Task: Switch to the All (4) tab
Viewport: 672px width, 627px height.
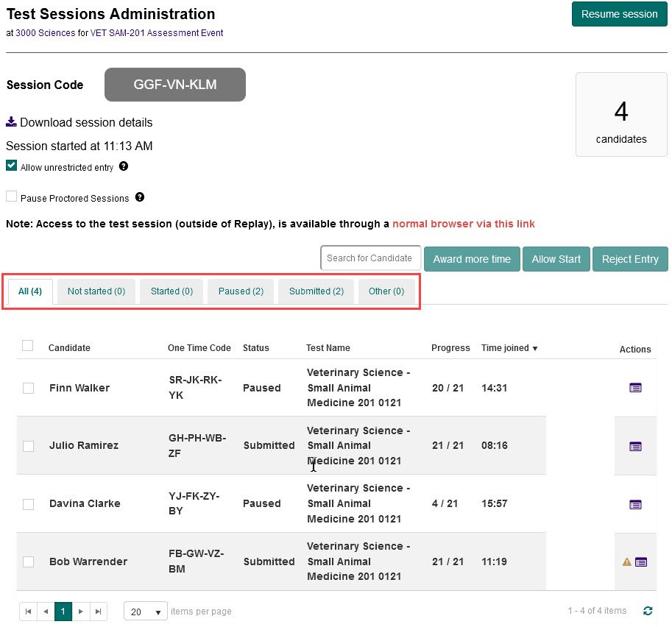Action: pos(30,291)
